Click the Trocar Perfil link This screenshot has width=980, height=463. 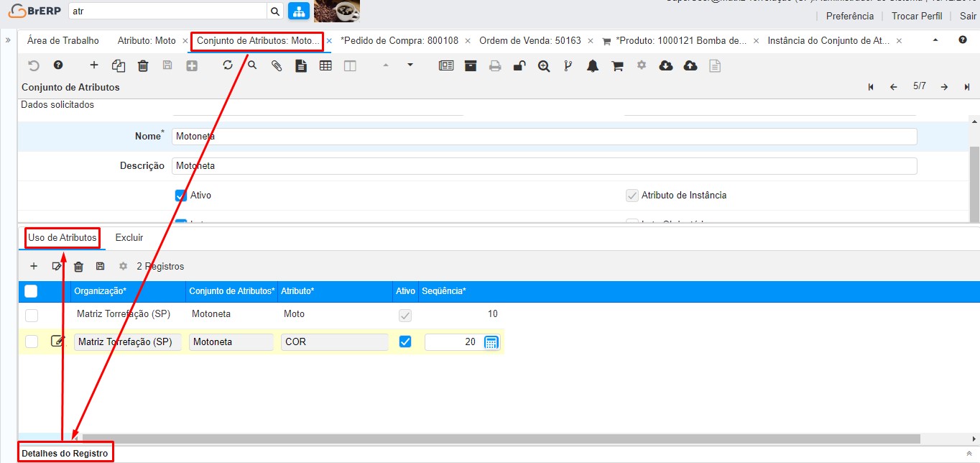tap(917, 16)
